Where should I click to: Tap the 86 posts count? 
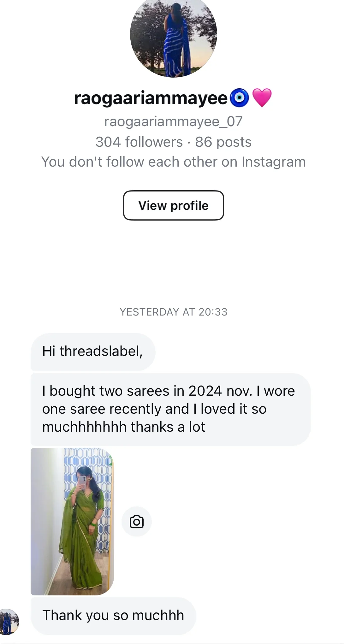223,142
